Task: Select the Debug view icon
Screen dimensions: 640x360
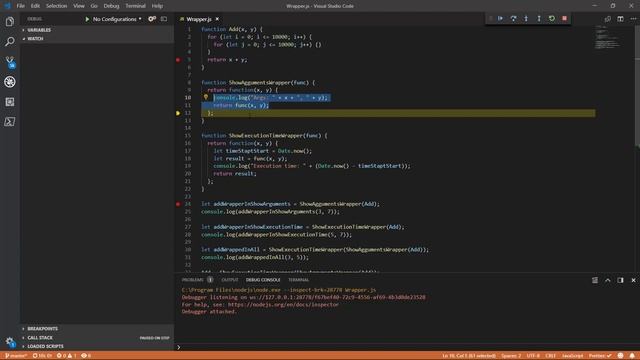Action: [x=10, y=82]
